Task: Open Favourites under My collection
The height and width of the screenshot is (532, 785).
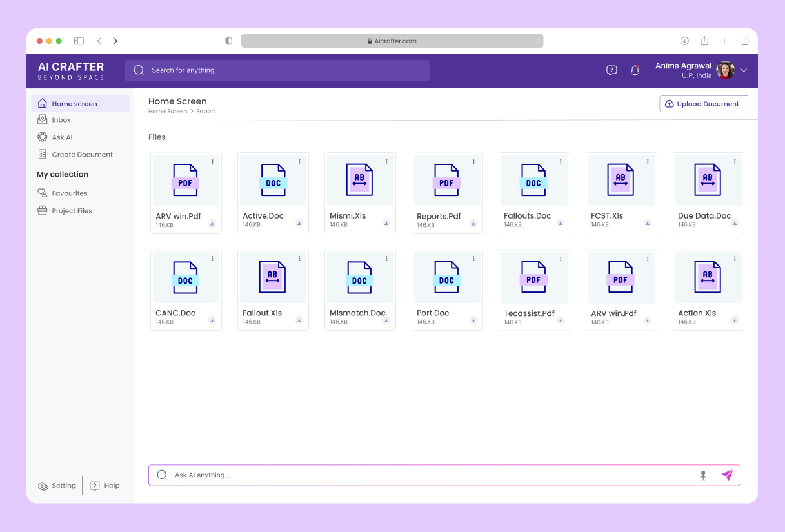Action: tap(70, 193)
